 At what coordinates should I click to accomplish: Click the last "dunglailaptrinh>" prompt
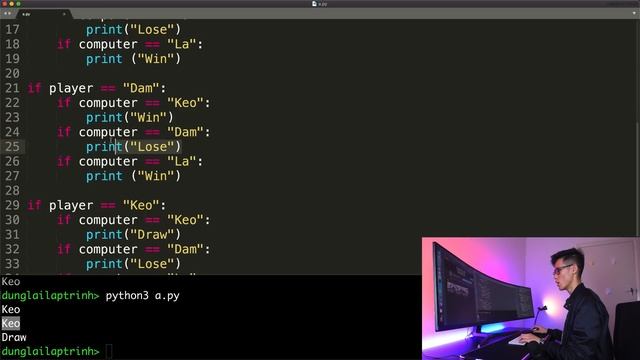[50, 351]
